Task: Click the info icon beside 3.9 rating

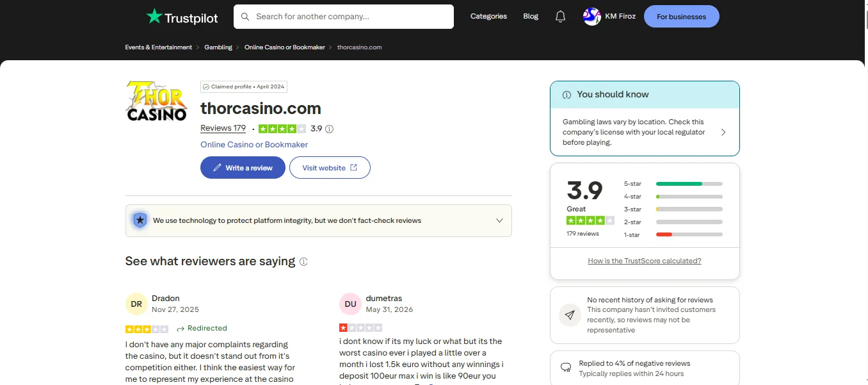Action: pyautogui.click(x=329, y=129)
